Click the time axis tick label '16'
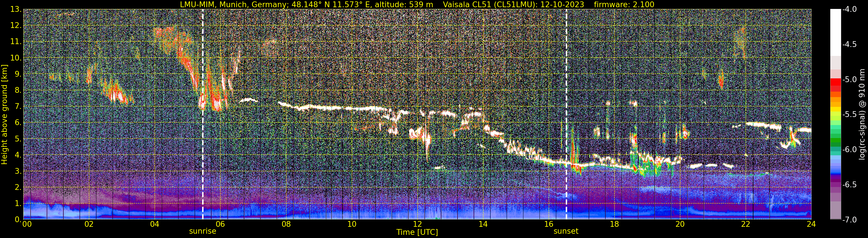This screenshot has width=868, height=238. point(548,224)
